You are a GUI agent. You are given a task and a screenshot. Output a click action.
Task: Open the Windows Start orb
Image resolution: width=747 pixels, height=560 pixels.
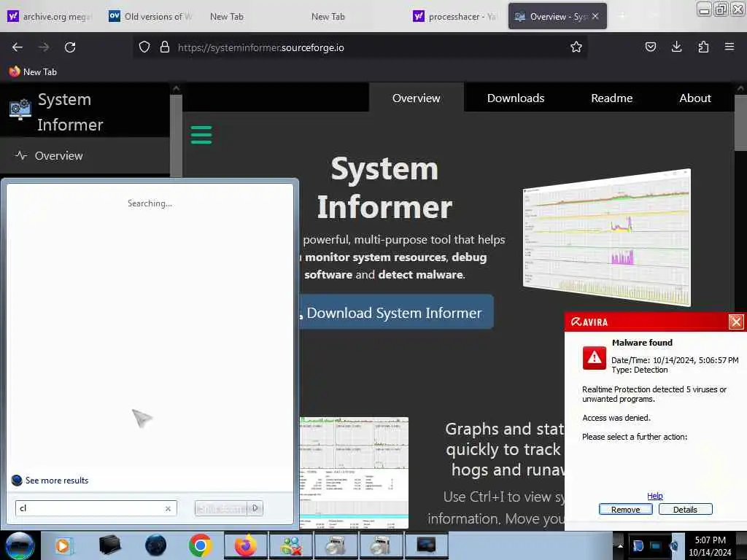20,545
